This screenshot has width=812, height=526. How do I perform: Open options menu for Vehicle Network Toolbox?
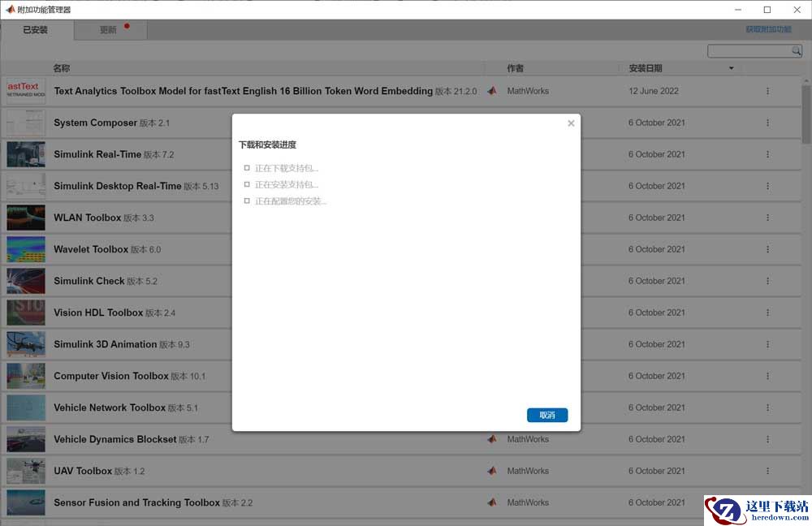click(x=767, y=407)
